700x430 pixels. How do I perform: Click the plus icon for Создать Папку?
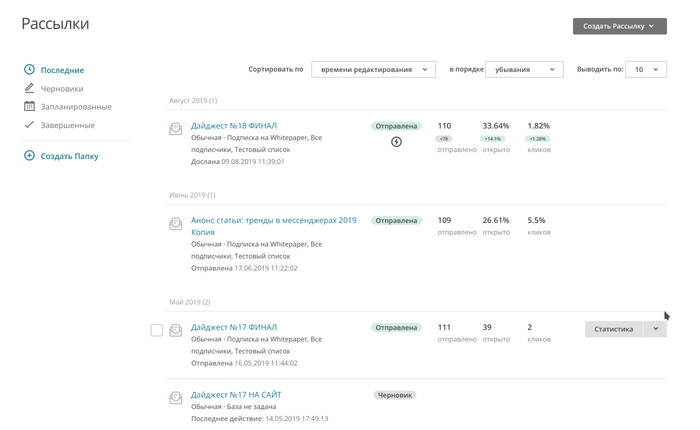pyautogui.click(x=29, y=156)
